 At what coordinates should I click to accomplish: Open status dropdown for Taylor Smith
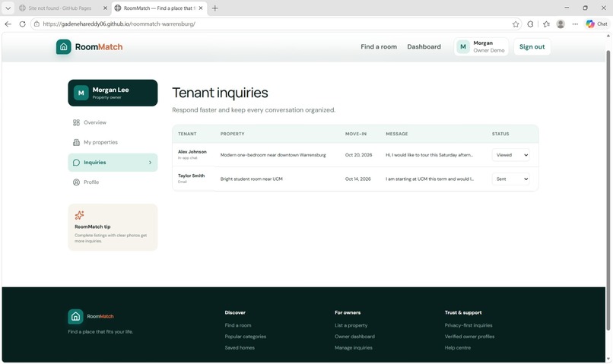tap(510, 179)
